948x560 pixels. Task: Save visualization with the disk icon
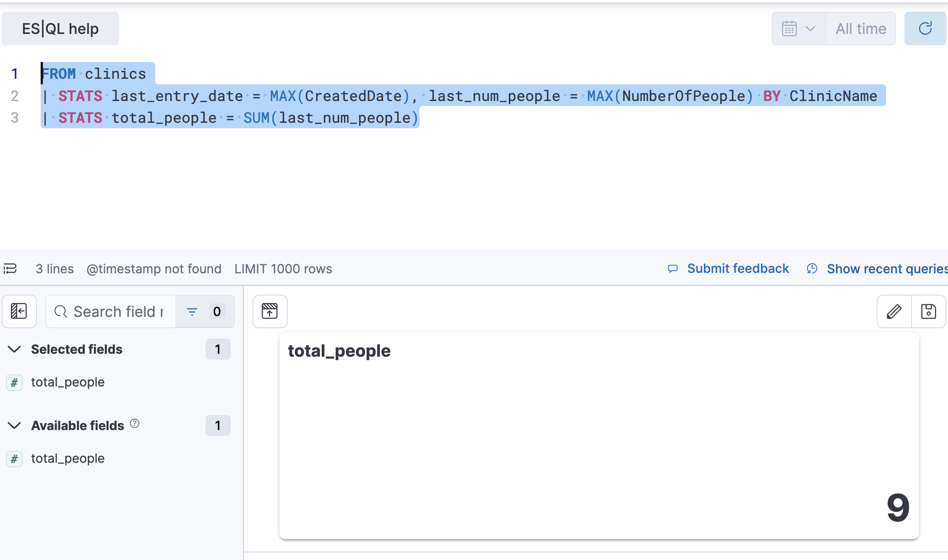click(x=928, y=311)
